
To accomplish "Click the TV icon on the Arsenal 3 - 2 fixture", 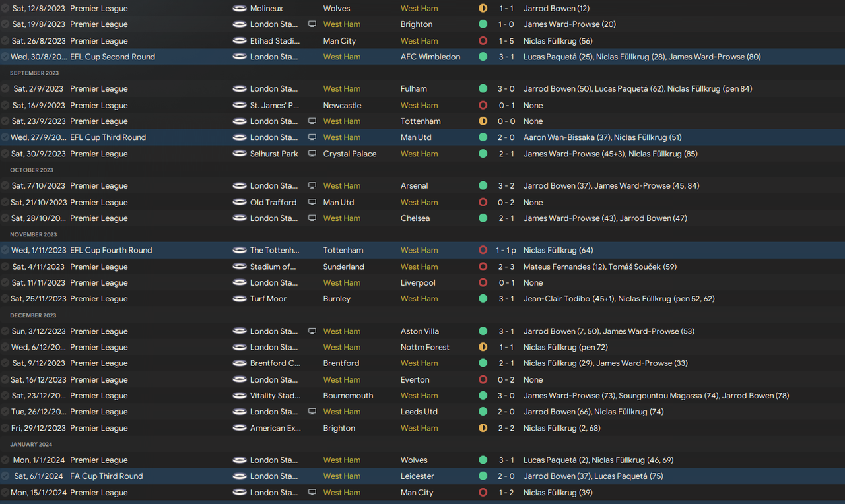I will (312, 186).
